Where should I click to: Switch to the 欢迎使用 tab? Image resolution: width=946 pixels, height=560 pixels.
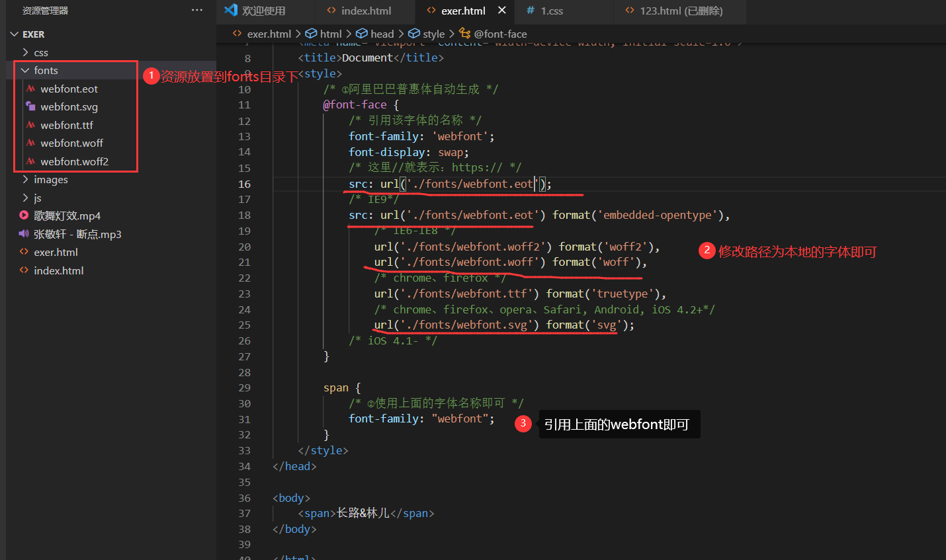(265, 11)
